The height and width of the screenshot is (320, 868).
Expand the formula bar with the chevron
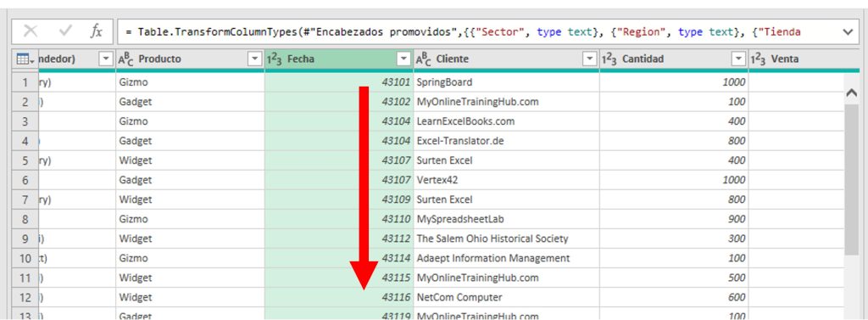(848, 32)
